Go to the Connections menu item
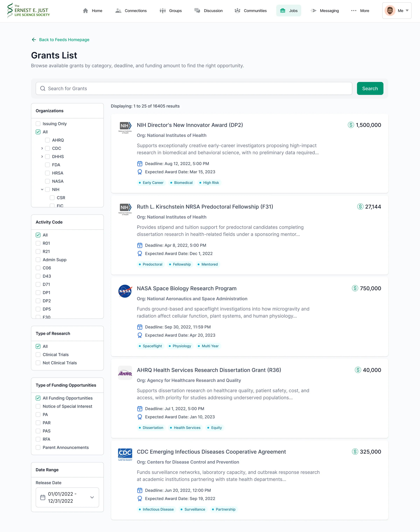 tap(131, 11)
